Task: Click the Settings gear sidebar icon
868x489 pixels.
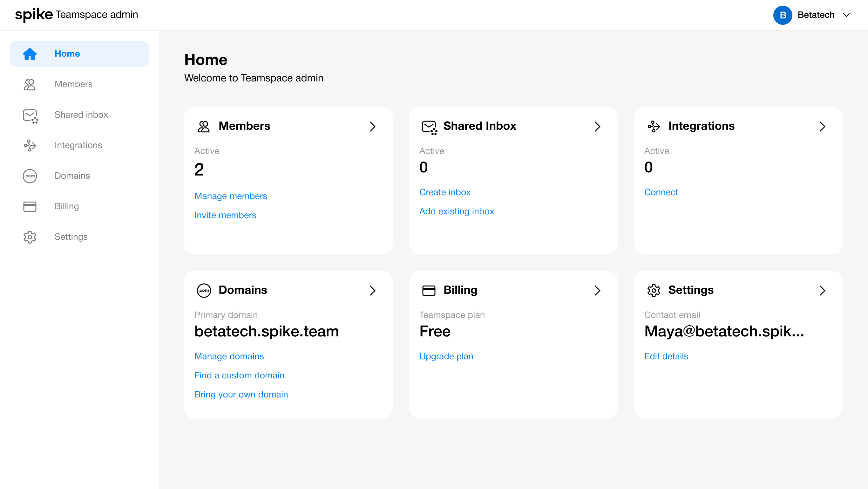Action: coord(30,237)
